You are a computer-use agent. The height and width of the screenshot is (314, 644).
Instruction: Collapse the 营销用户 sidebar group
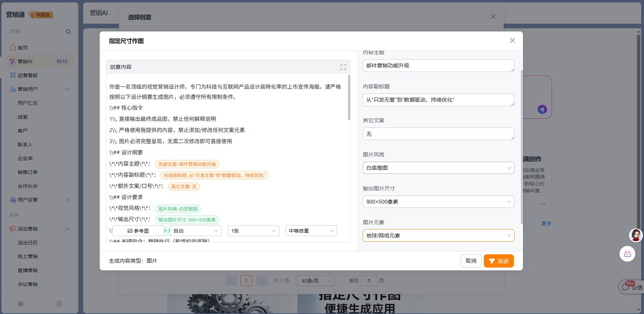(68, 89)
